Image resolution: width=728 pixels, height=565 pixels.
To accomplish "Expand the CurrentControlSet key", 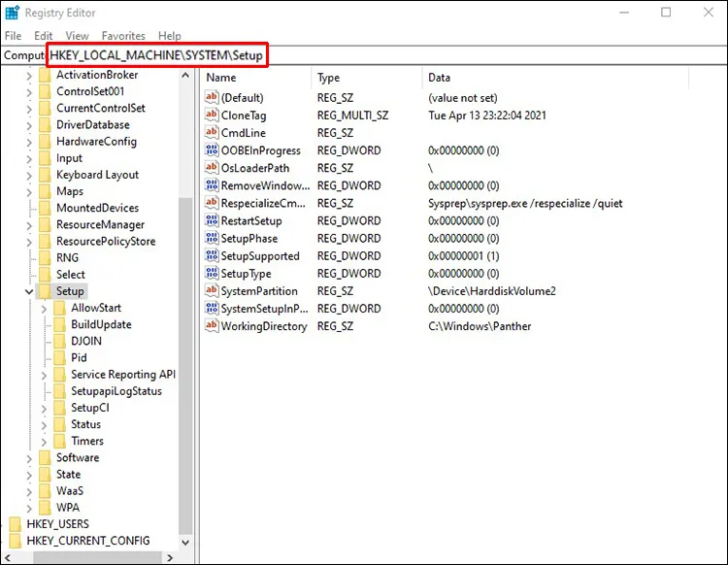I will 29,109.
